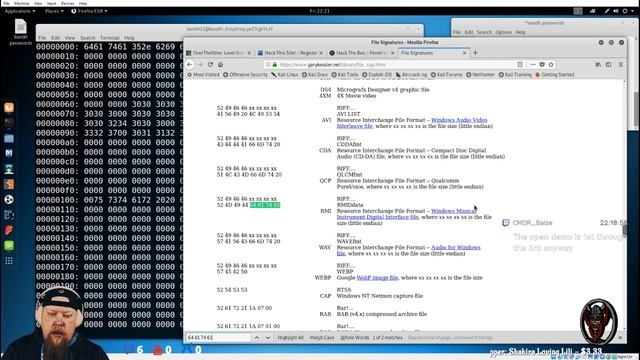Toggle reader view in the address bar
Image resolution: width=640 pixels, height=360 pixels.
coord(520,64)
